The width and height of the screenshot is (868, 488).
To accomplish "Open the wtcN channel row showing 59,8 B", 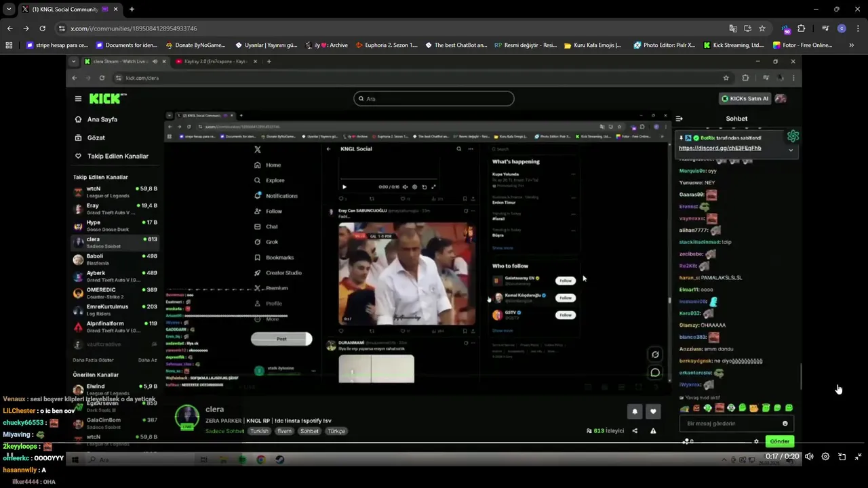I will [115, 191].
